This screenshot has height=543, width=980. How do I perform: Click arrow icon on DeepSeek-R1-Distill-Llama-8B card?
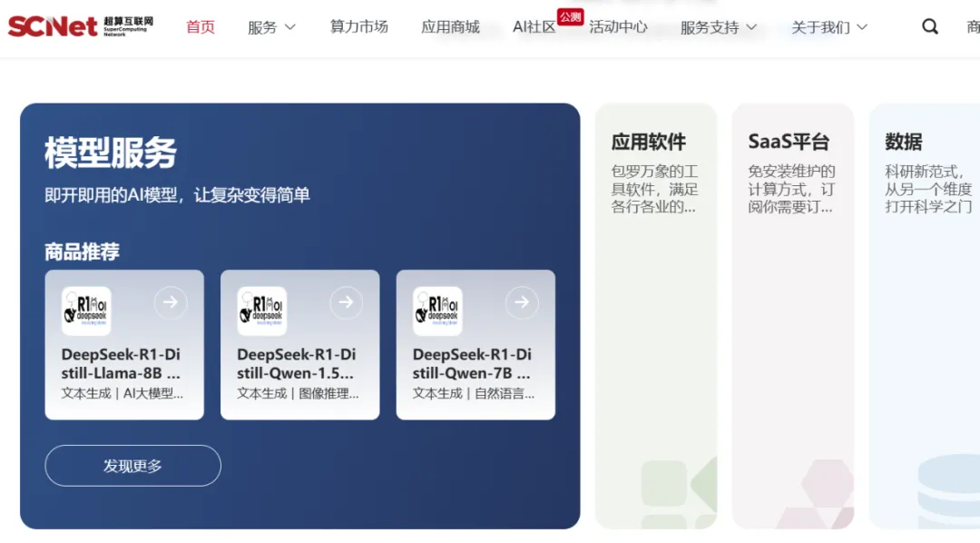click(x=171, y=303)
